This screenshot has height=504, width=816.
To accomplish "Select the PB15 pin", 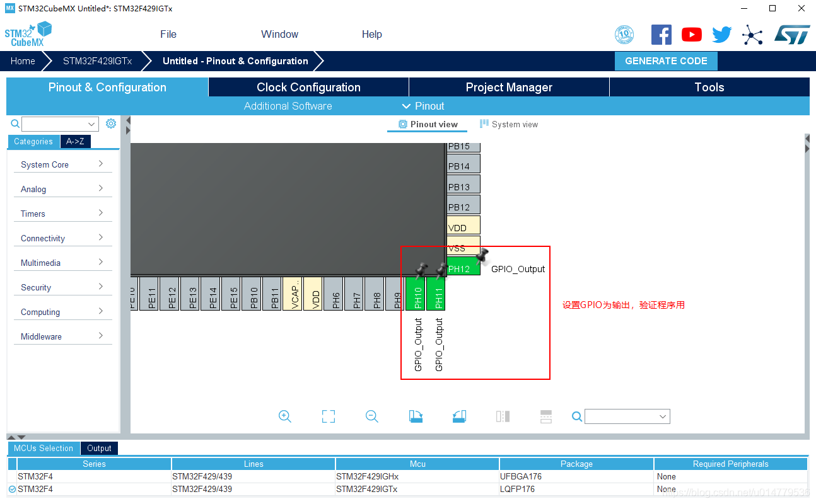I will (463, 147).
